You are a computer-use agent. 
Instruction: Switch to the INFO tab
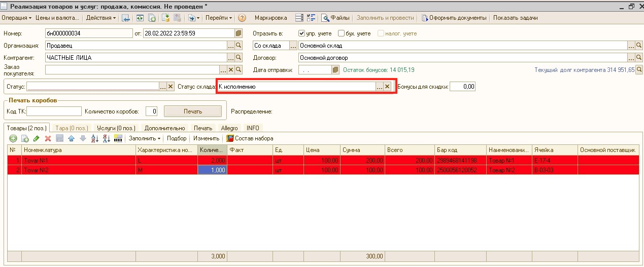(253, 128)
